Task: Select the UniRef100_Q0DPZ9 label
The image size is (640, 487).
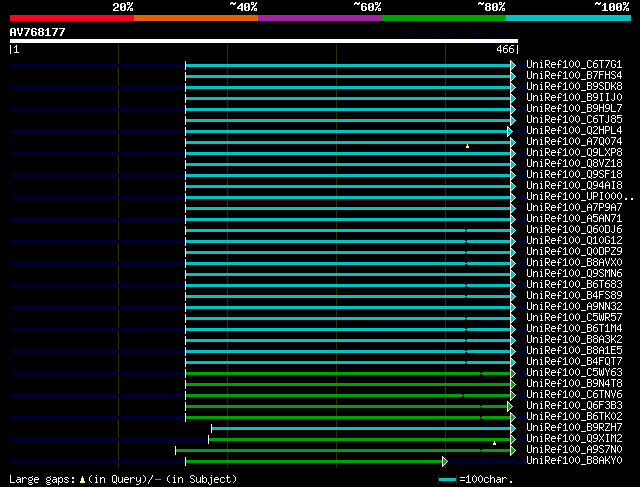Action: click(x=574, y=252)
